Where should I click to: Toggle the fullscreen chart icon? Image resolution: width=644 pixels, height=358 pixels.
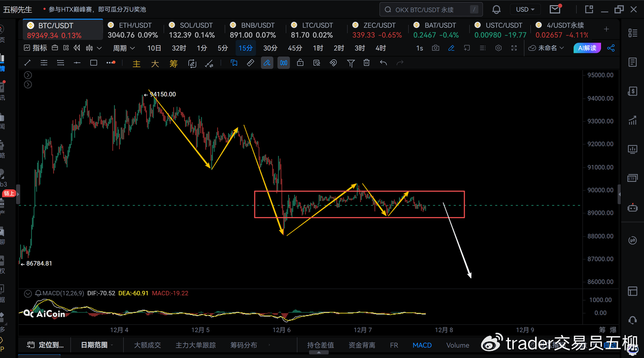coord(514,48)
